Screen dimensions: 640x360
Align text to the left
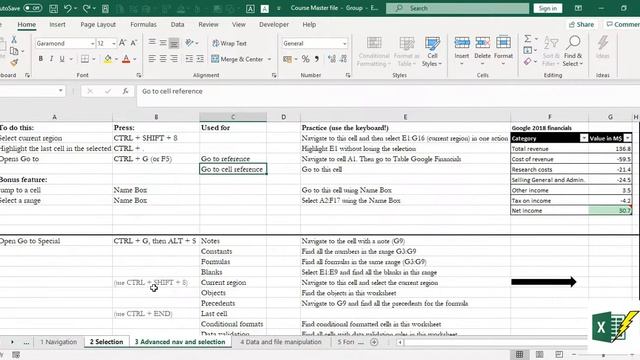click(x=152, y=59)
